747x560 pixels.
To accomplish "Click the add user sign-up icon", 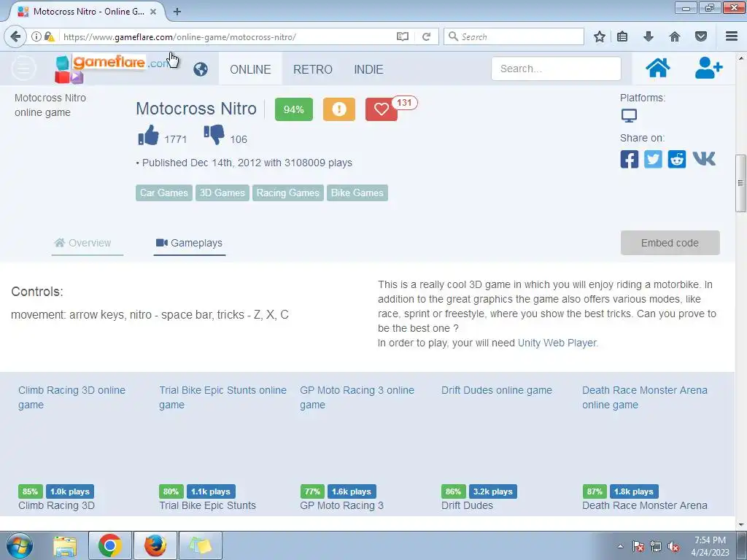I will click(x=708, y=68).
